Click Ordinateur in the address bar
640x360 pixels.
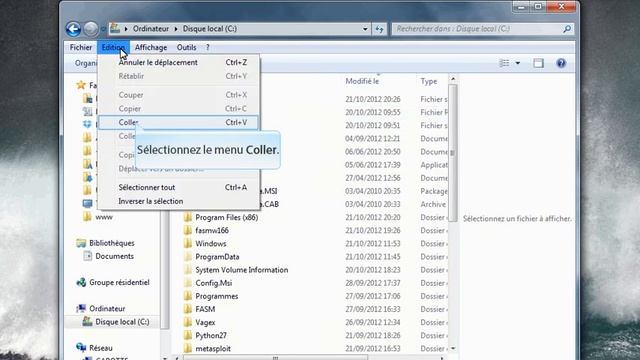(x=151, y=29)
